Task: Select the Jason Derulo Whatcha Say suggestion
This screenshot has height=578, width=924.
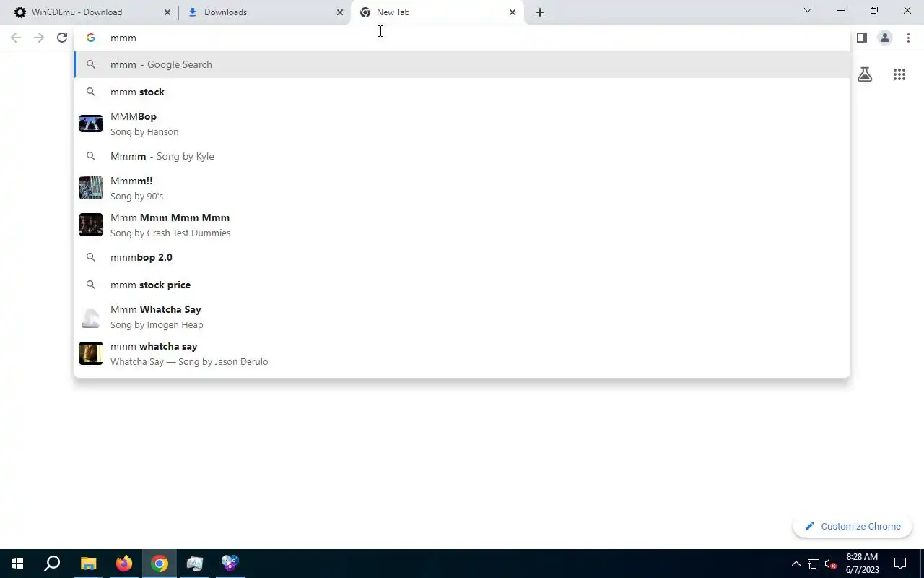Action: [462, 353]
